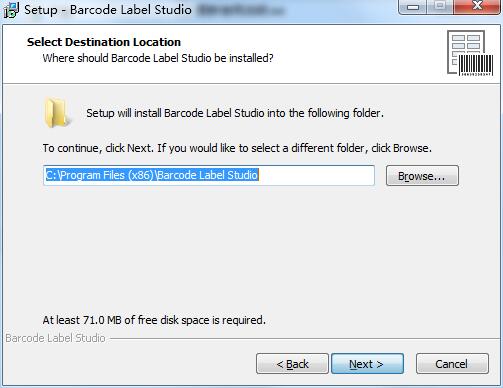This screenshot has height=388, width=503.
Task: Cancel the Barcode Label Studio setup
Action: point(452,364)
